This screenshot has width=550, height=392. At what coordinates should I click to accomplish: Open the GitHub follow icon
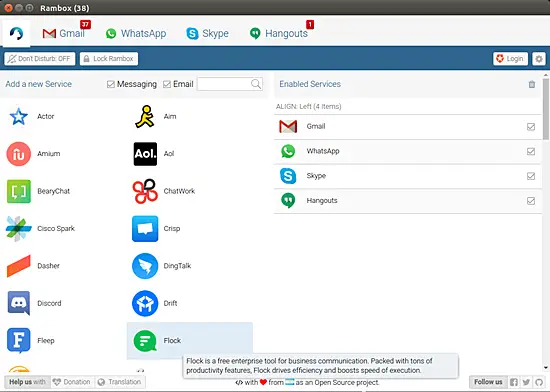(x=539, y=382)
